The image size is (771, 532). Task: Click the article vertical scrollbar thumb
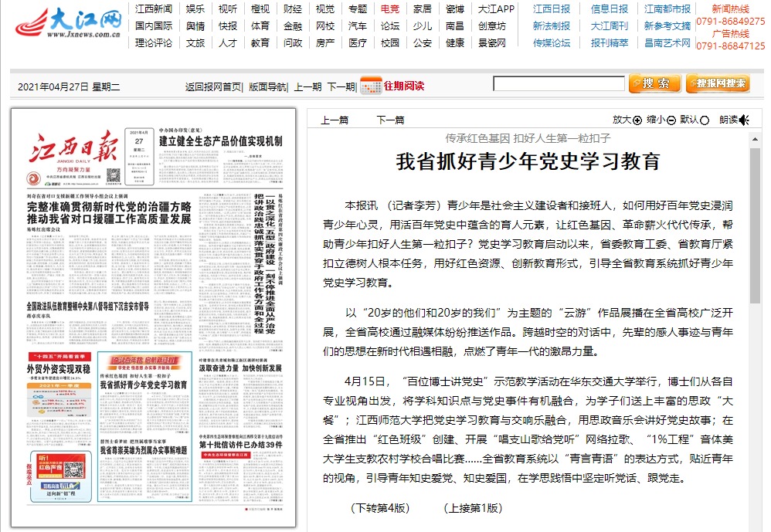(755, 225)
